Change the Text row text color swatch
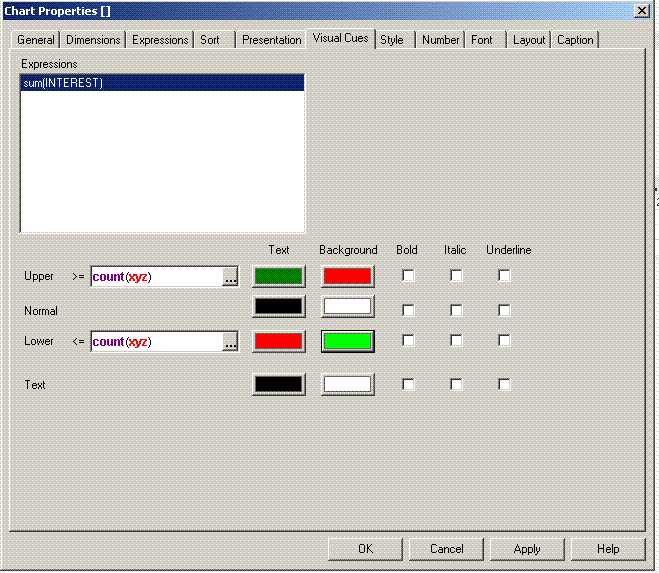This screenshot has width=659, height=573. [x=279, y=384]
